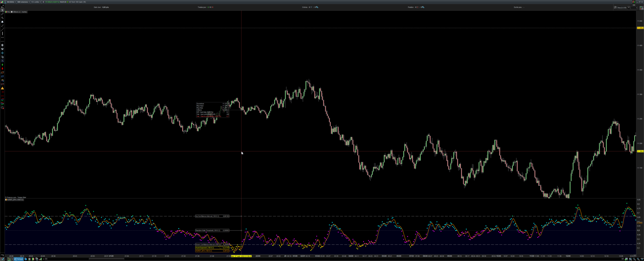
Task: Select the diagonal trend line tool
Action: tap(2, 30)
